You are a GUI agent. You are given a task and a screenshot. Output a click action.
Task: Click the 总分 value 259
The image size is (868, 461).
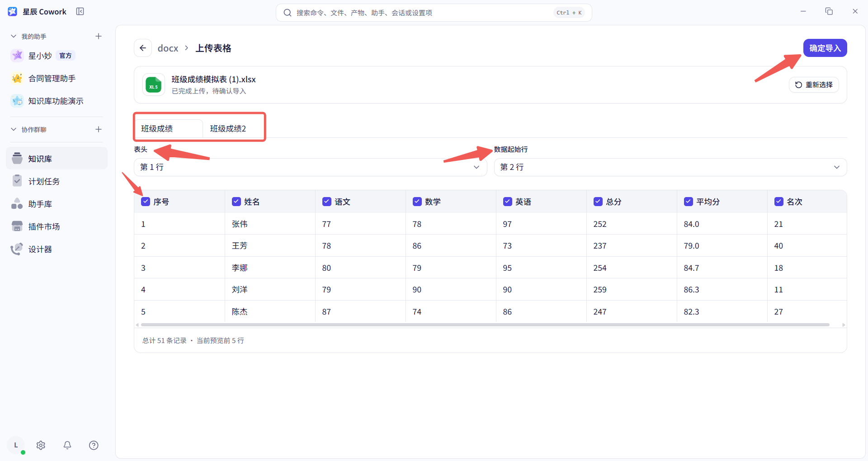[600, 290]
